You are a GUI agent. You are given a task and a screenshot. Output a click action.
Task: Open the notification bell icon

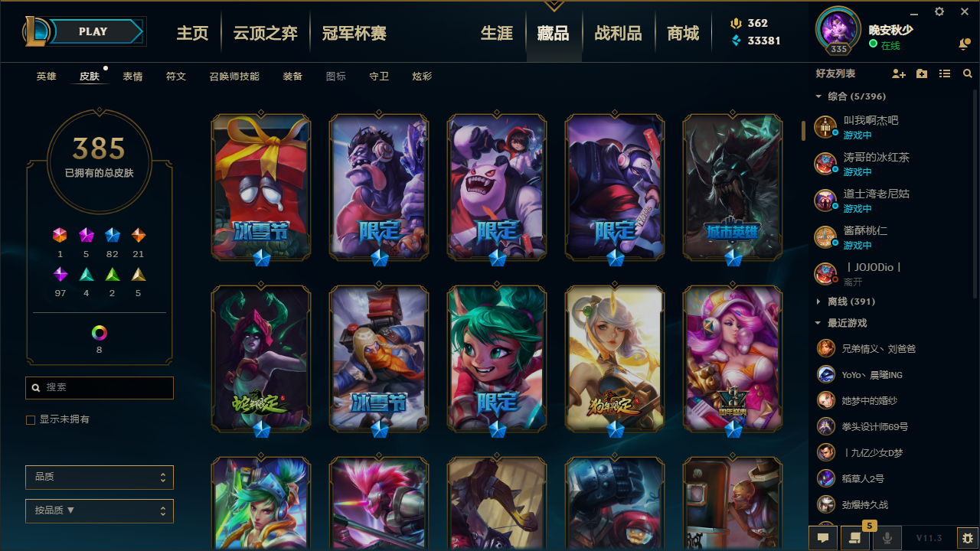pos(964,45)
